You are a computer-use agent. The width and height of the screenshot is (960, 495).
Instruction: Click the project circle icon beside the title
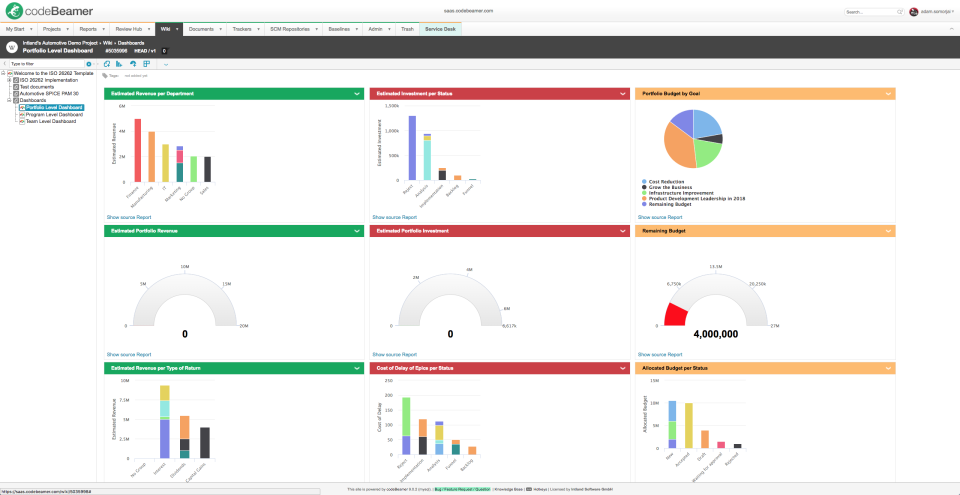click(11, 47)
